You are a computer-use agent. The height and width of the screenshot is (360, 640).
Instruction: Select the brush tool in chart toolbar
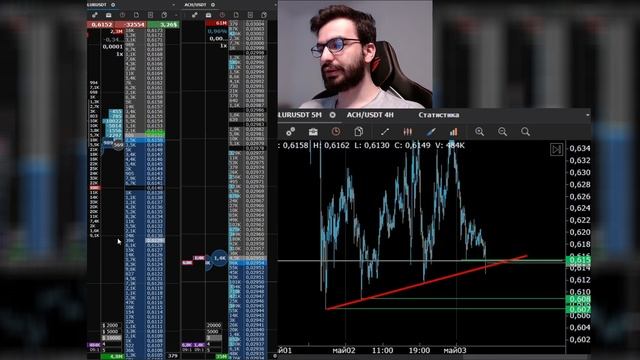(x=431, y=131)
